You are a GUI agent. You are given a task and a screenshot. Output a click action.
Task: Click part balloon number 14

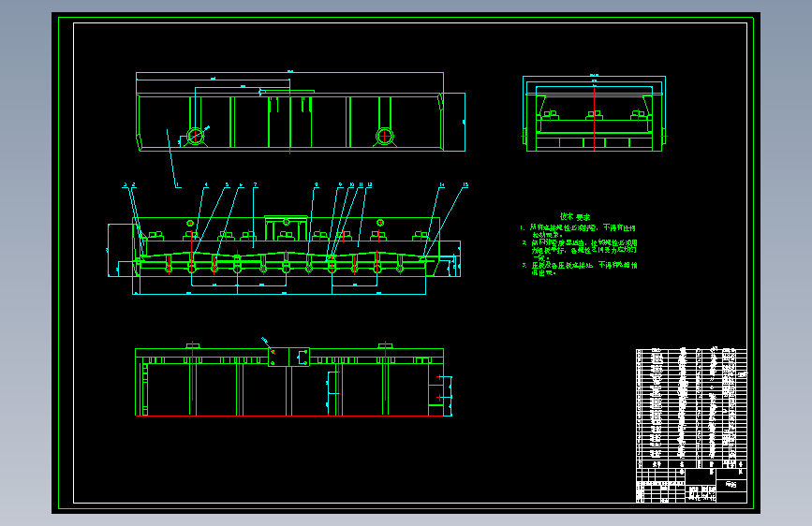tap(442, 184)
